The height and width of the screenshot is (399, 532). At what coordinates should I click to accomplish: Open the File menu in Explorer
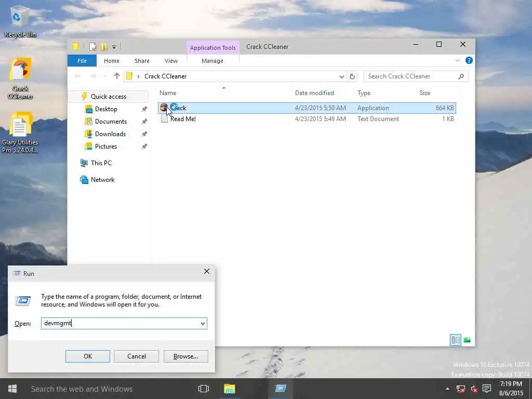coord(82,61)
